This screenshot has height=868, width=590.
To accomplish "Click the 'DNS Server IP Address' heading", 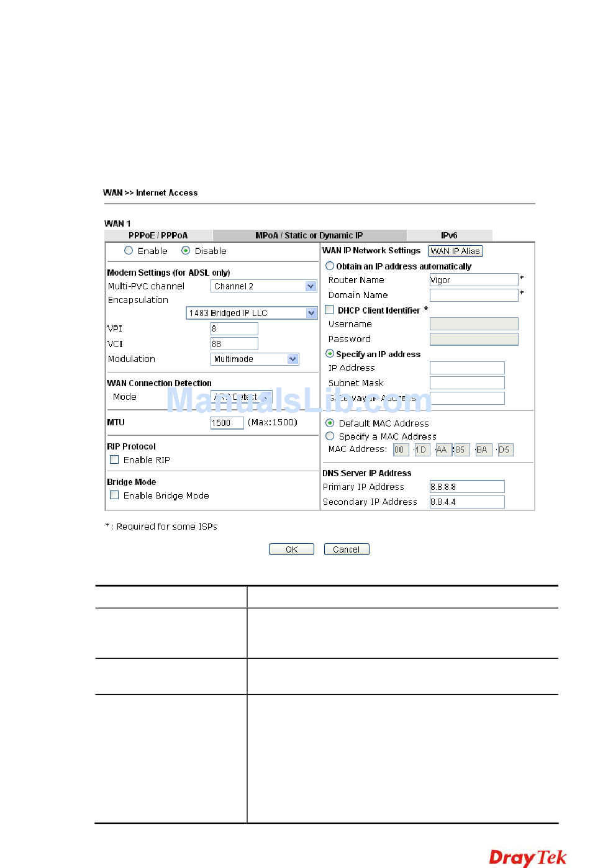I will click(x=366, y=473).
